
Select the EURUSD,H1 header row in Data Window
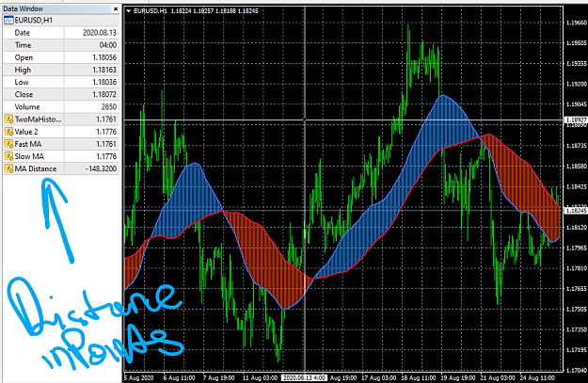[61, 21]
